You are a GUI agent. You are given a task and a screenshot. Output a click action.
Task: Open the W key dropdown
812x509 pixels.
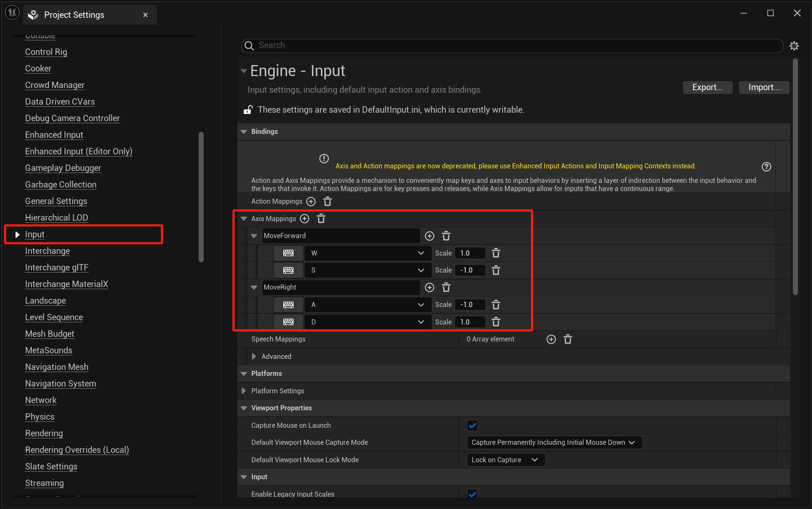[x=368, y=253]
